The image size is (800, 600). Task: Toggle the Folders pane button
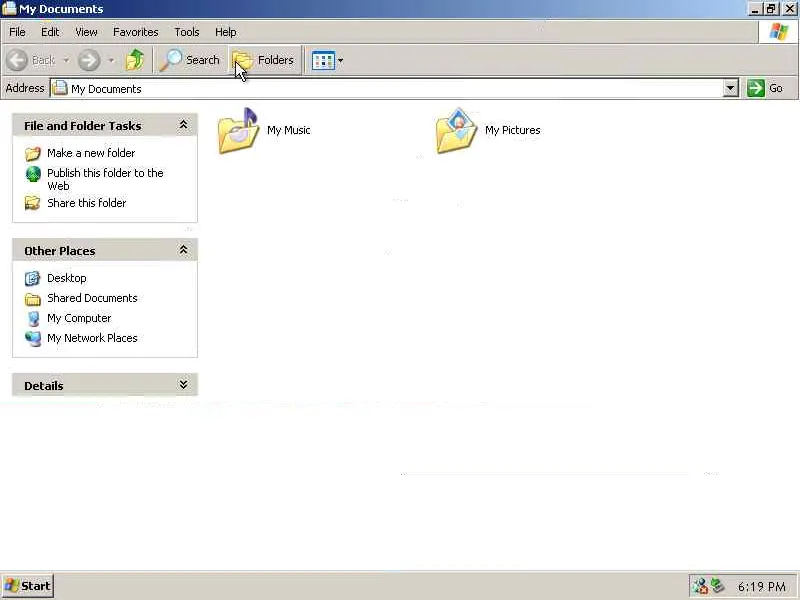[265, 60]
